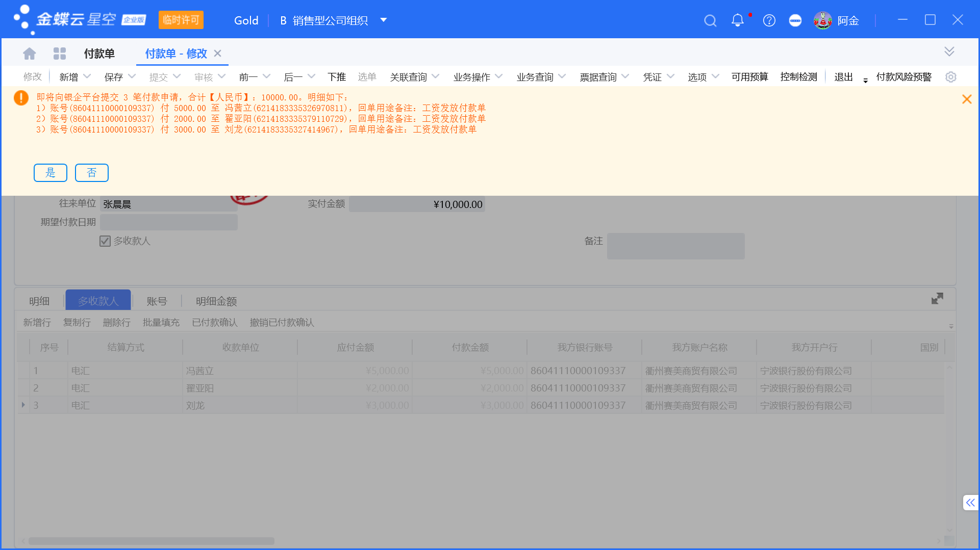Image resolution: width=980 pixels, height=550 pixels.
Task: Select the 冯茜立 payee cell
Action: coord(240,371)
